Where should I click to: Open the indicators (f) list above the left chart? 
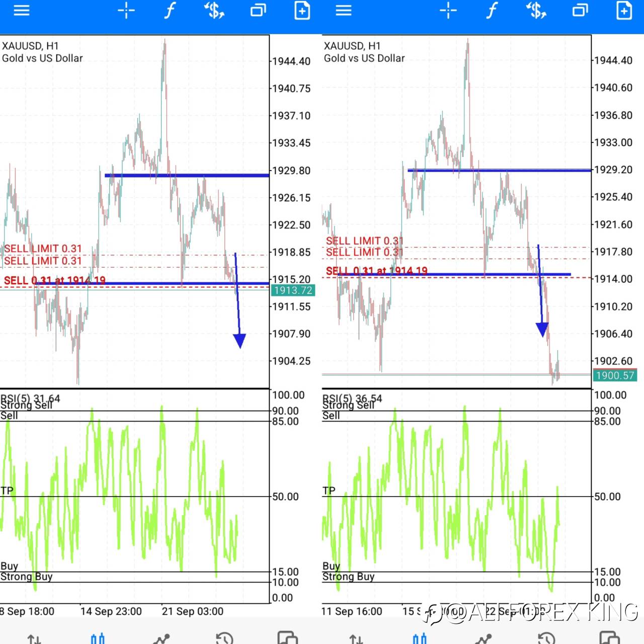170,11
